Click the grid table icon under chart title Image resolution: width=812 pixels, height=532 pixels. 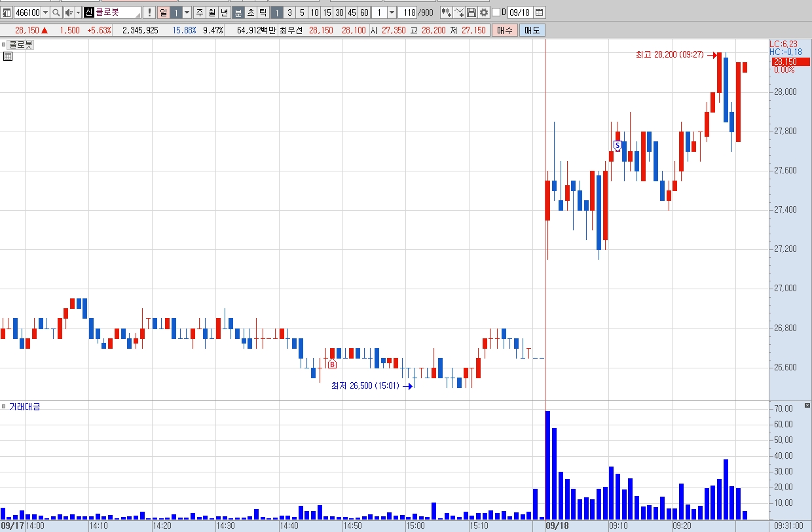(8, 57)
